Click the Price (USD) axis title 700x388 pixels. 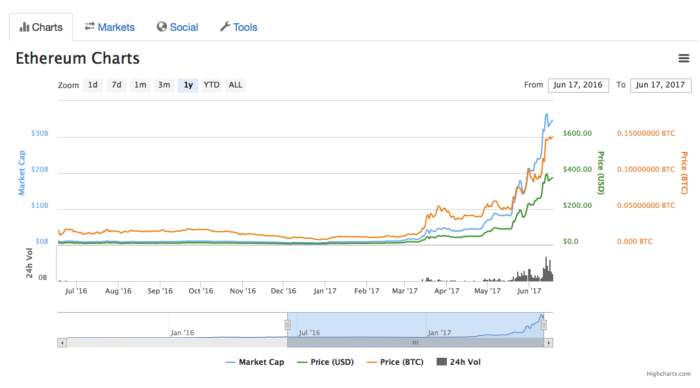[x=601, y=173]
